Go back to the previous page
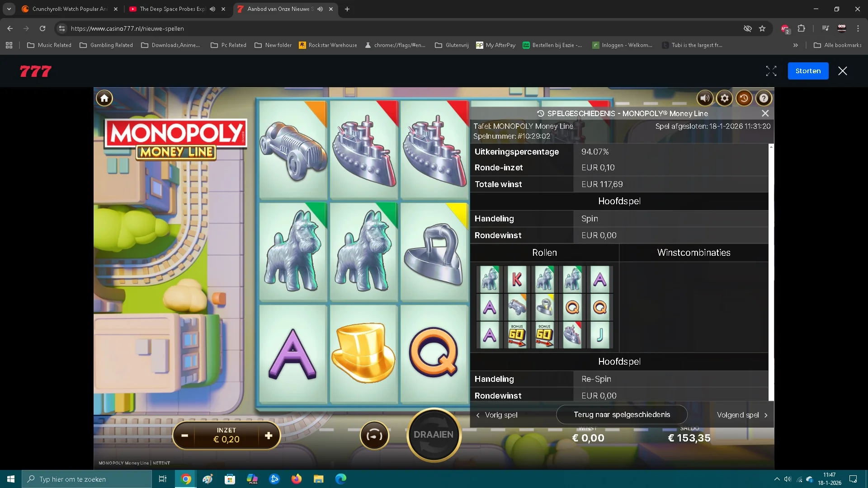 (10, 28)
